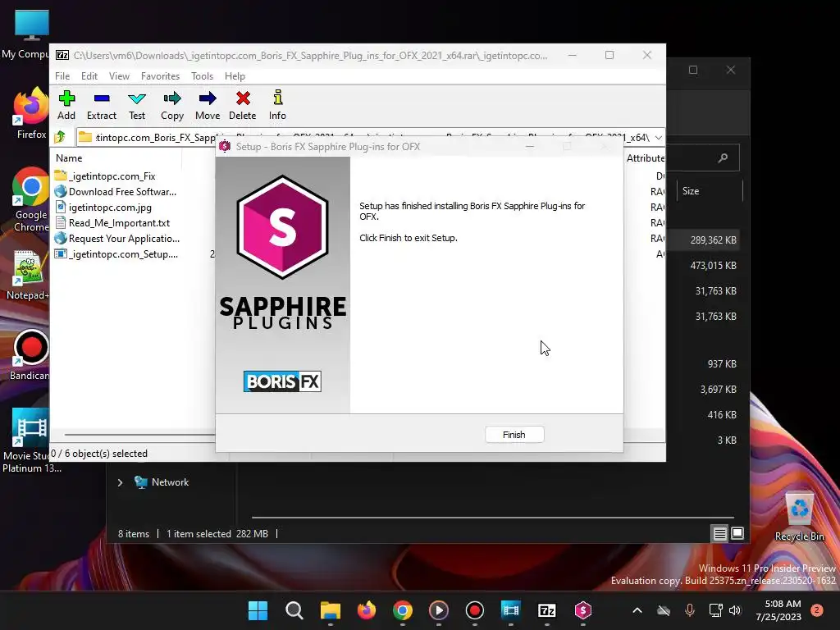The height and width of the screenshot is (630, 840).
Task: Click the search icon in File Explorer
Action: [x=723, y=157]
